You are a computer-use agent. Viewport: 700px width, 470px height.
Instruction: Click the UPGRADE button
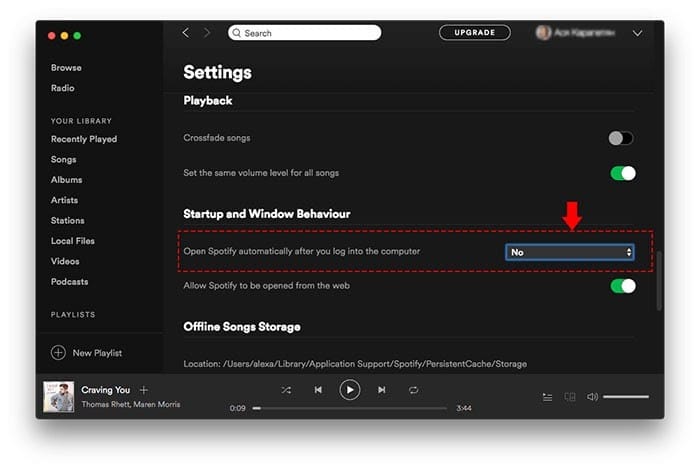click(x=475, y=33)
